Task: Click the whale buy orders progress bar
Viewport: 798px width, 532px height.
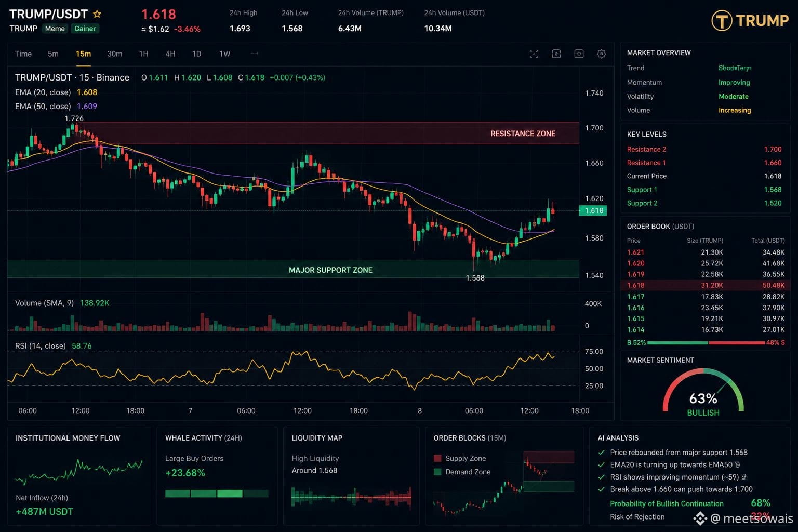Action: point(217,494)
